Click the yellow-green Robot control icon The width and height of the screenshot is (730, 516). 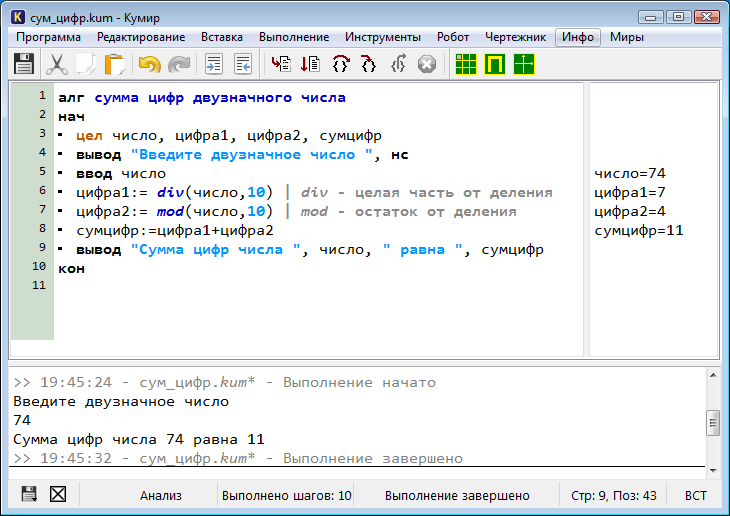click(495, 64)
